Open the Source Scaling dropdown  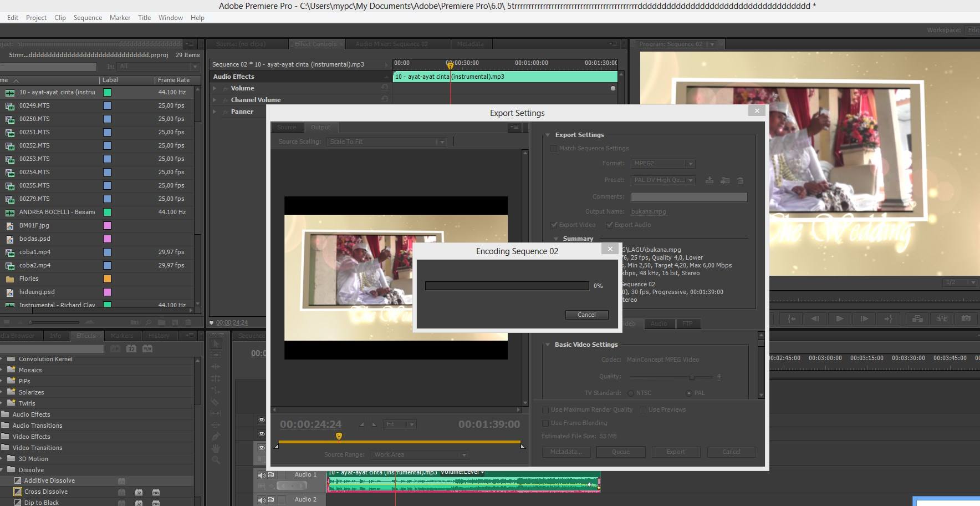(386, 142)
